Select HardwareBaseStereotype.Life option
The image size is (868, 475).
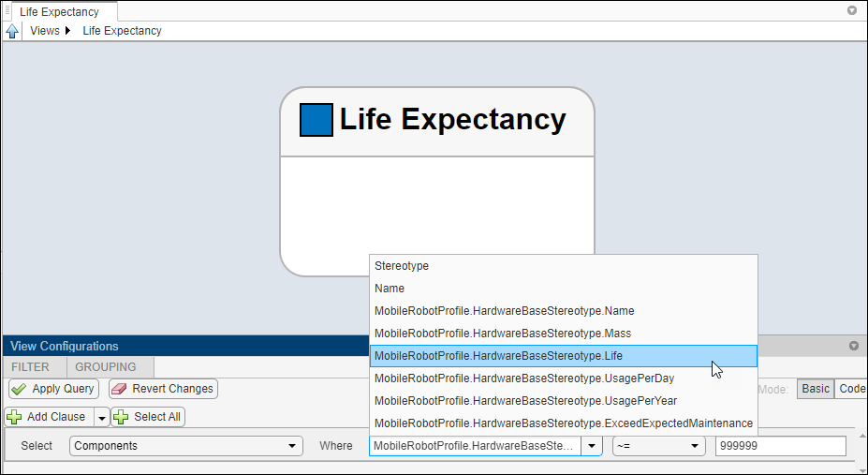point(564,356)
